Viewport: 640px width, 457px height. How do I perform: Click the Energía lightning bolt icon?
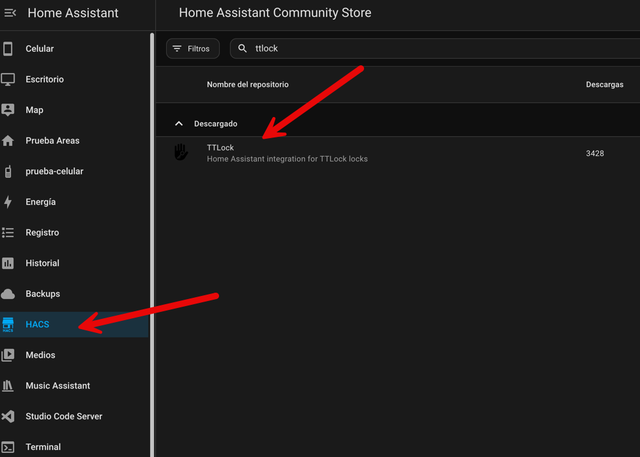tap(8, 202)
